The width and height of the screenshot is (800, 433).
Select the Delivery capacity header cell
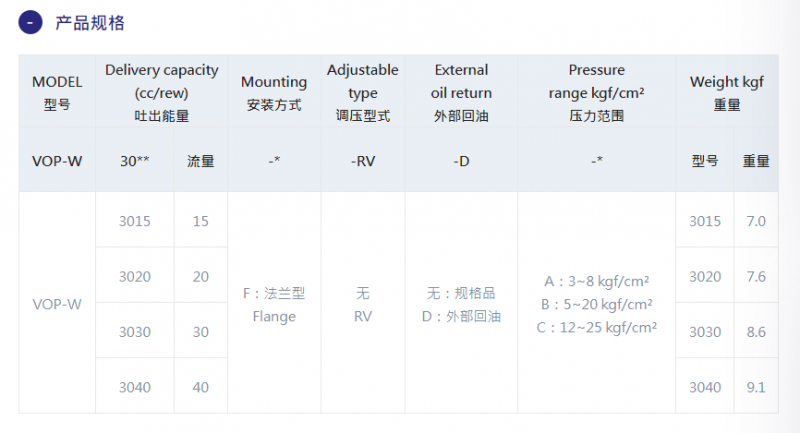click(162, 93)
